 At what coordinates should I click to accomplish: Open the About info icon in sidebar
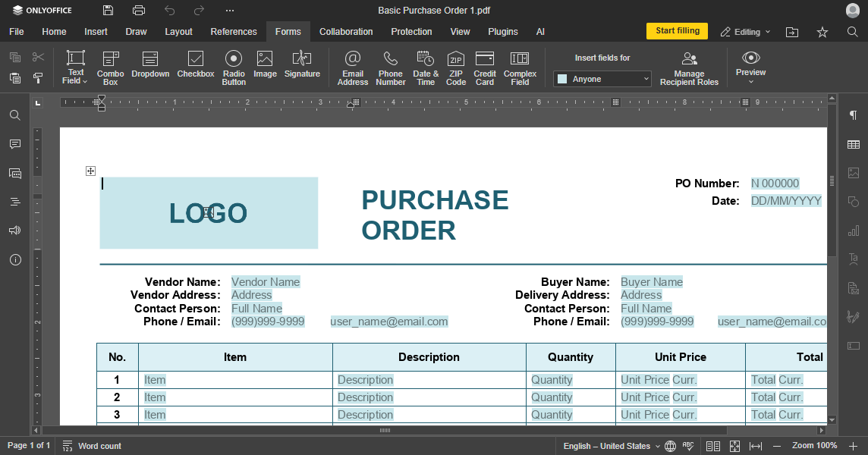tap(15, 259)
